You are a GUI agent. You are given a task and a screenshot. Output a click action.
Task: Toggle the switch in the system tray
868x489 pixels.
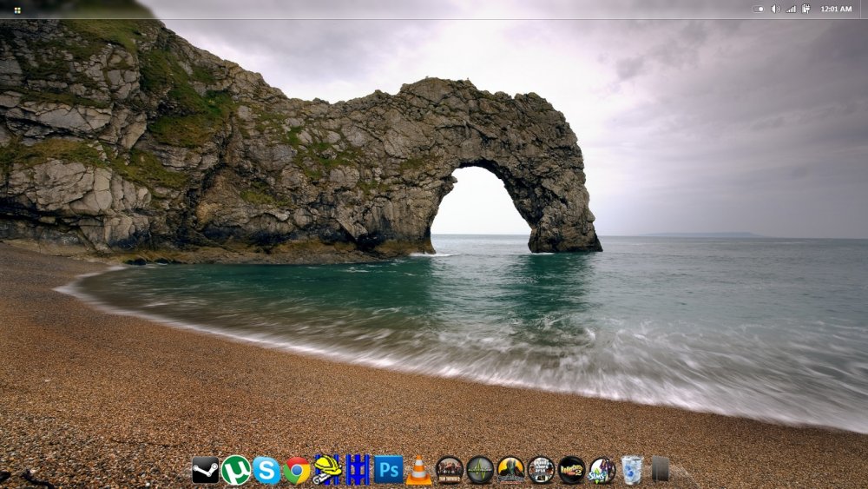pyautogui.click(x=758, y=9)
